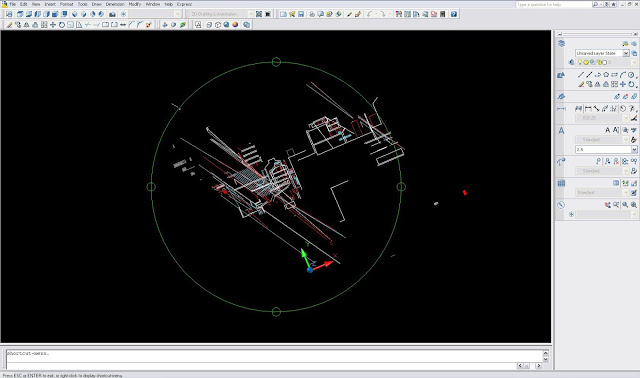Screen dimensions: 640x378
Task: Open the Dimension menu
Action: point(115,4)
